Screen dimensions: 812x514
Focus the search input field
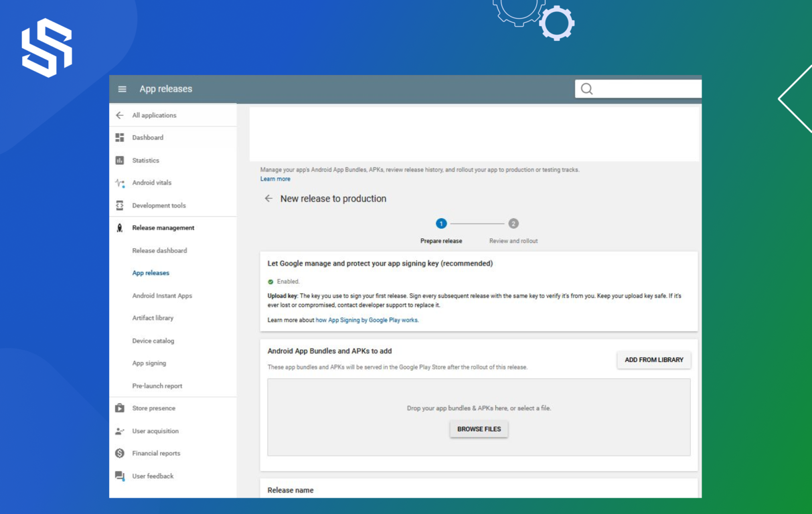638,89
